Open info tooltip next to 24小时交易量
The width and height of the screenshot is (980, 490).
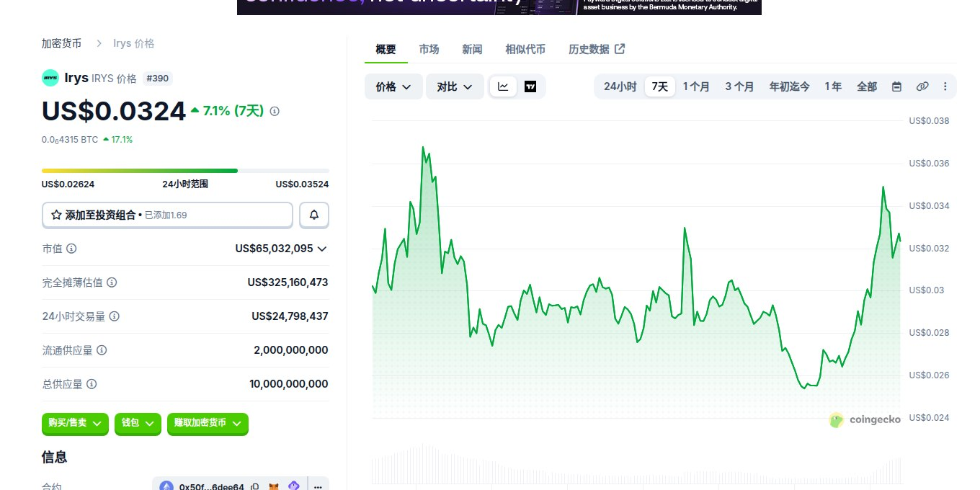pos(115,316)
